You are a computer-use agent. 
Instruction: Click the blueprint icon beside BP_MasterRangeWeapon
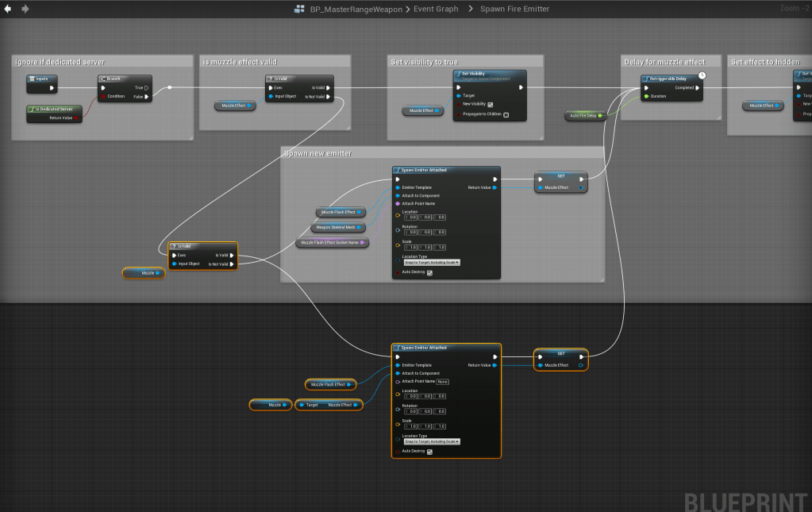point(299,9)
